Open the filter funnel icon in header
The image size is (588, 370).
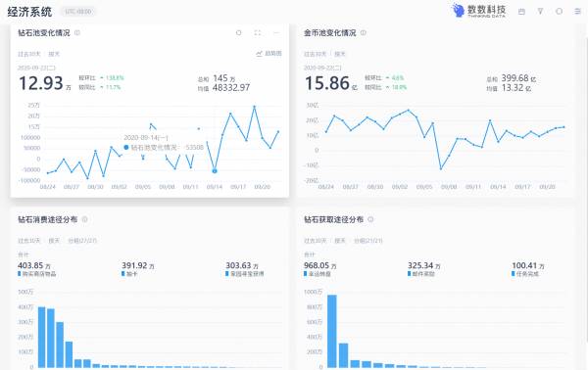coord(540,12)
